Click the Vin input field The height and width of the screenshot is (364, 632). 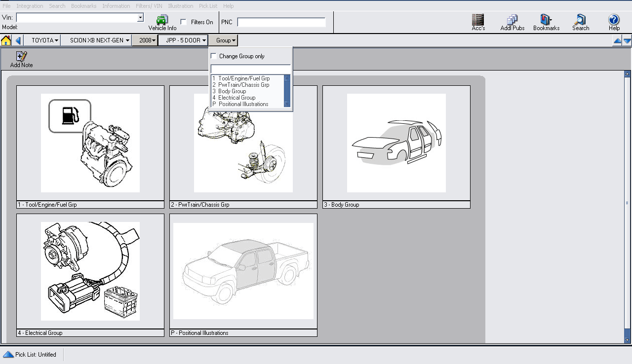(x=77, y=18)
